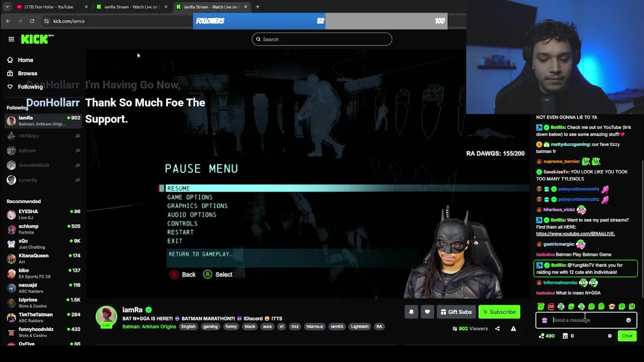Open offline channel itsEvon
Screen dimensions: 644x362
[43, 150]
